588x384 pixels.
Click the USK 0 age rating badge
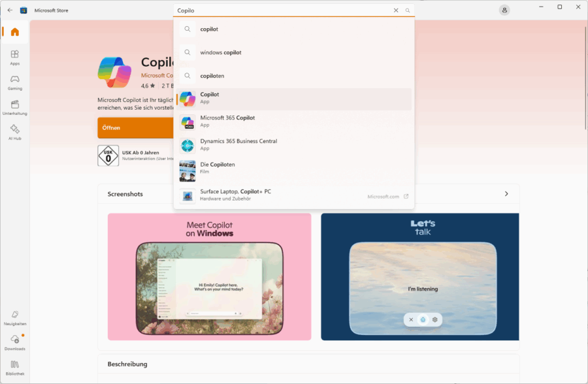pos(108,155)
